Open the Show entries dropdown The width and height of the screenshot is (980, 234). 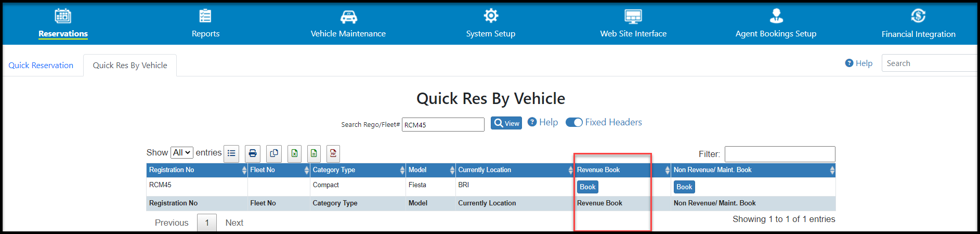pyautogui.click(x=182, y=152)
